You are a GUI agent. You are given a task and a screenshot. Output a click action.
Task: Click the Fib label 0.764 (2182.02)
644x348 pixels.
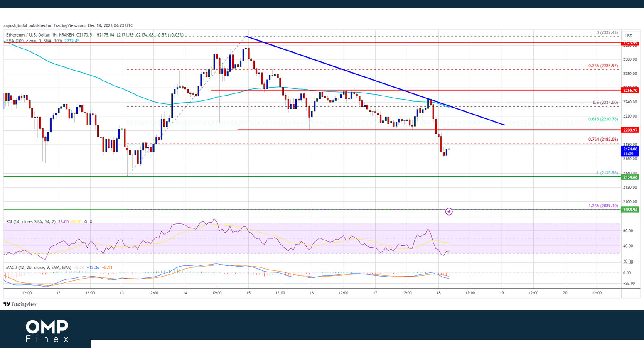click(603, 140)
